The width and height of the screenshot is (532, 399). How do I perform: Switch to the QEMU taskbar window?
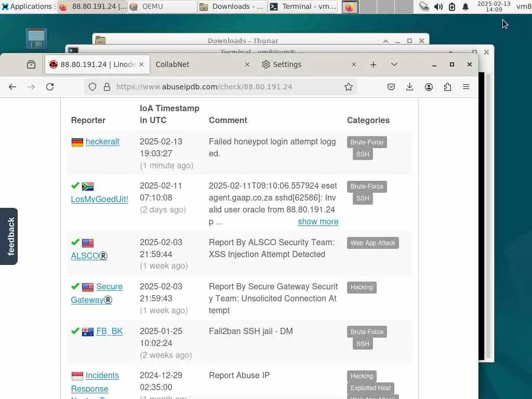[162, 6]
